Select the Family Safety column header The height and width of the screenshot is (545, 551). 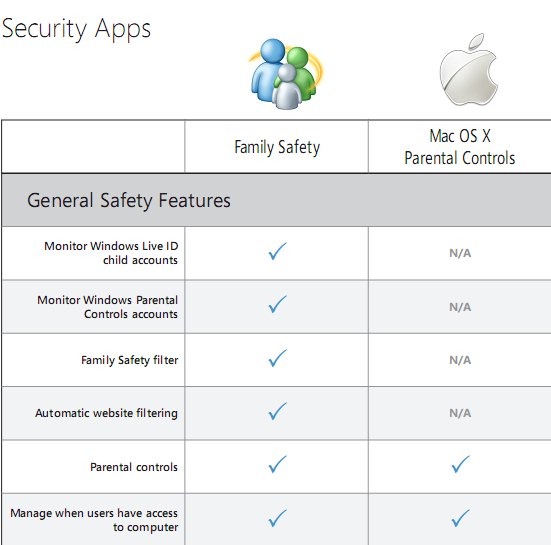277,147
